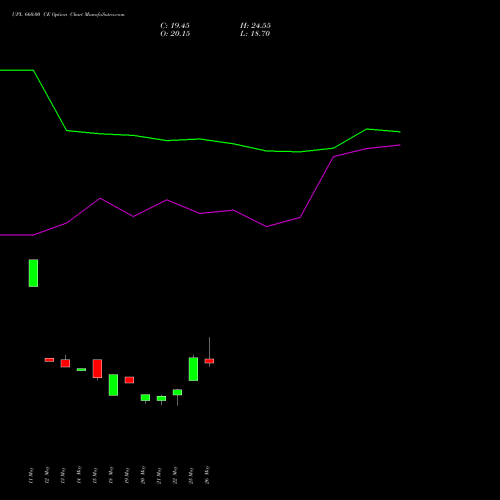Select the red candle for 15 May
The width and height of the screenshot is (500, 500).
point(97,369)
